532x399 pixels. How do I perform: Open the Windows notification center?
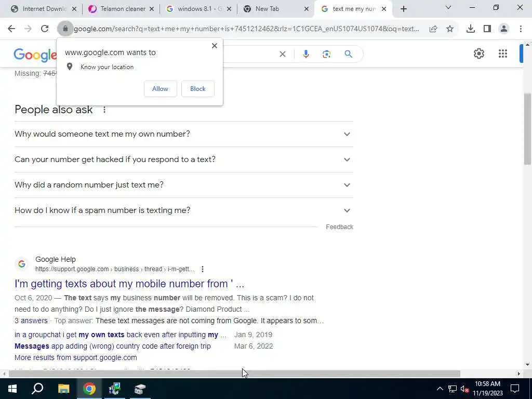(515, 389)
